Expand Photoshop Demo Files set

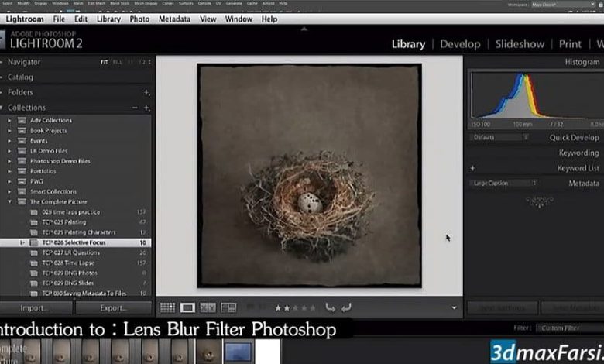point(9,161)
